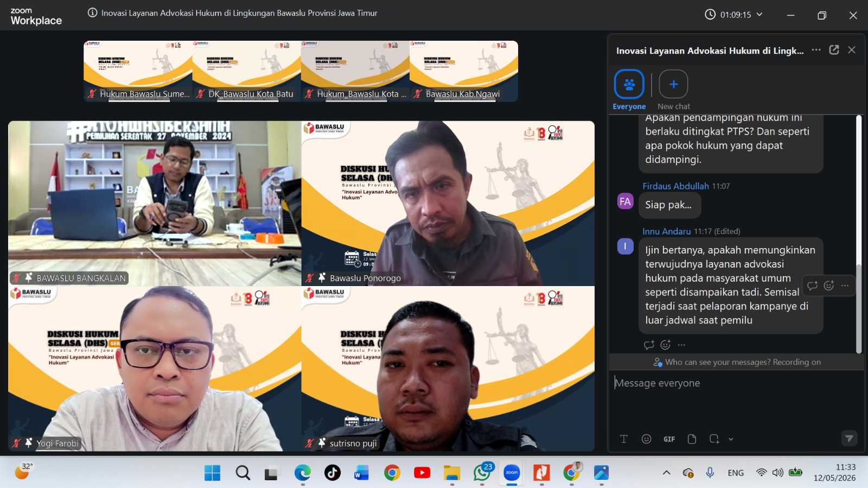The width and height of the screenshot is (868, 488).
Task: Open text formatting options in chat
Action: 624,439
